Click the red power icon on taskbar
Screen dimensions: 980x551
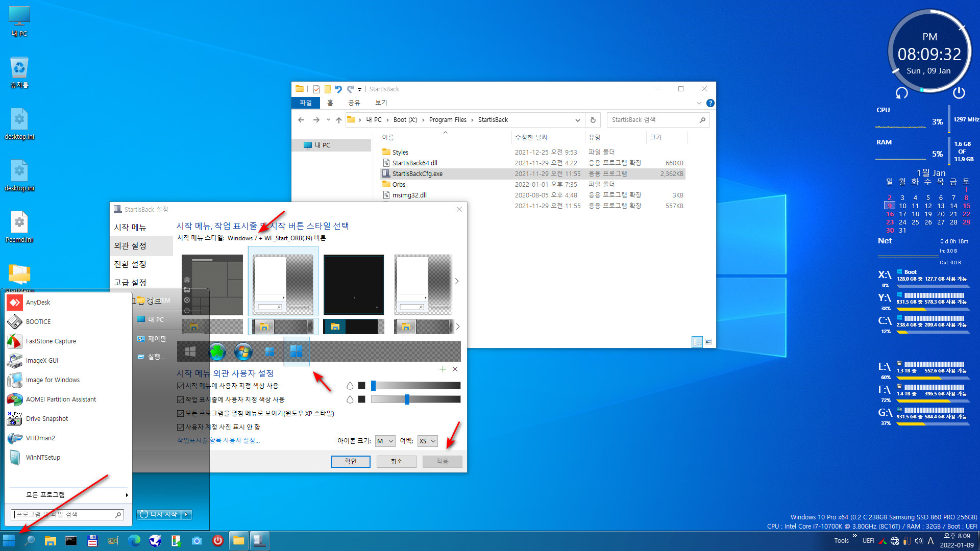[x=217, y=540]
